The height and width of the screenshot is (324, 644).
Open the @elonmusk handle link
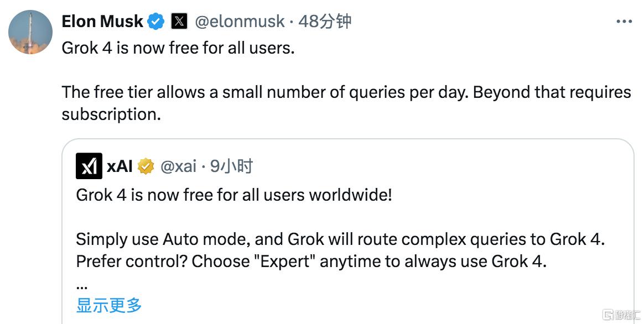[x=240, y=22]
